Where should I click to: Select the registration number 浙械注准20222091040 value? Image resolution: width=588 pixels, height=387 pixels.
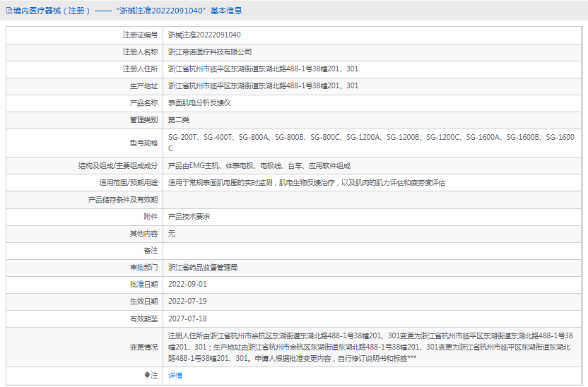click(204, 35)
